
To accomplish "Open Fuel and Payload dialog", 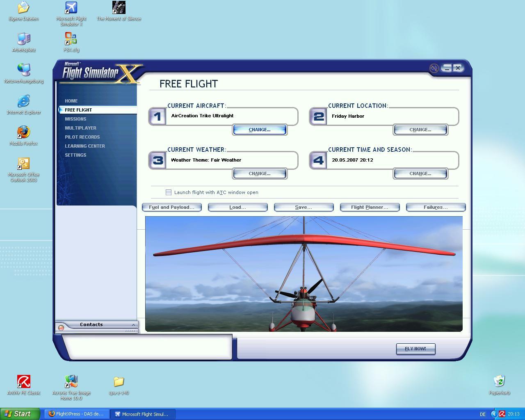I will (172, 207).
